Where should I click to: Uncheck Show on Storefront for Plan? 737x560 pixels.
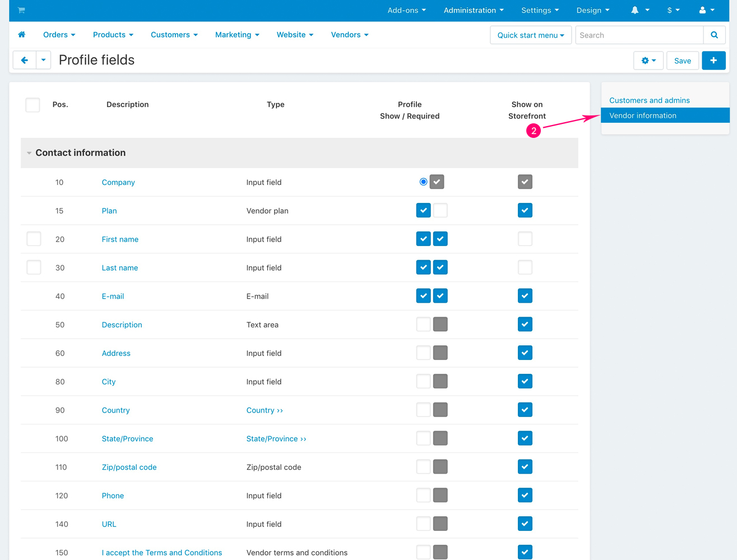[x=525, y=211]
